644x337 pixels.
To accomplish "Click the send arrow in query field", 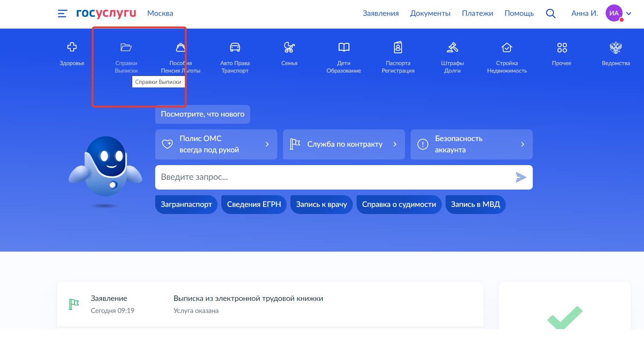I will click(x=521, y=177).
